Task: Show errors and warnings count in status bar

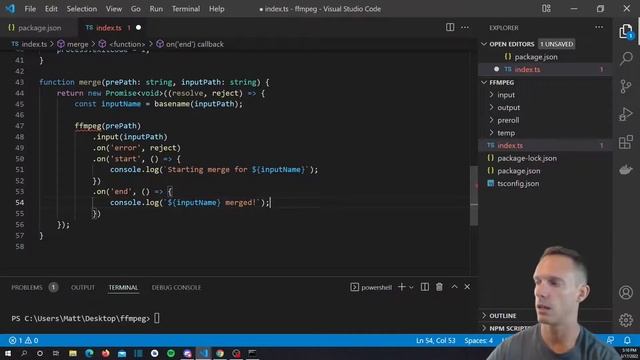Action: pyautogui.click(x=23, y=340)
